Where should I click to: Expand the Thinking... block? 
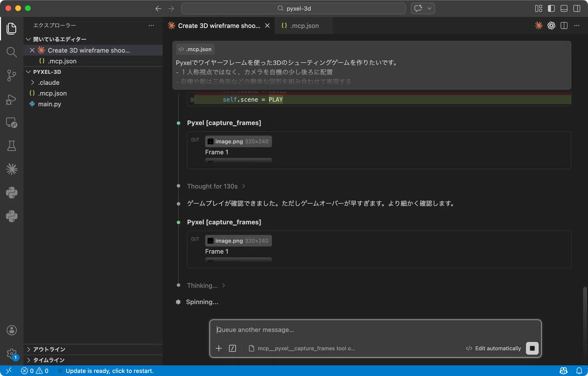206,285
